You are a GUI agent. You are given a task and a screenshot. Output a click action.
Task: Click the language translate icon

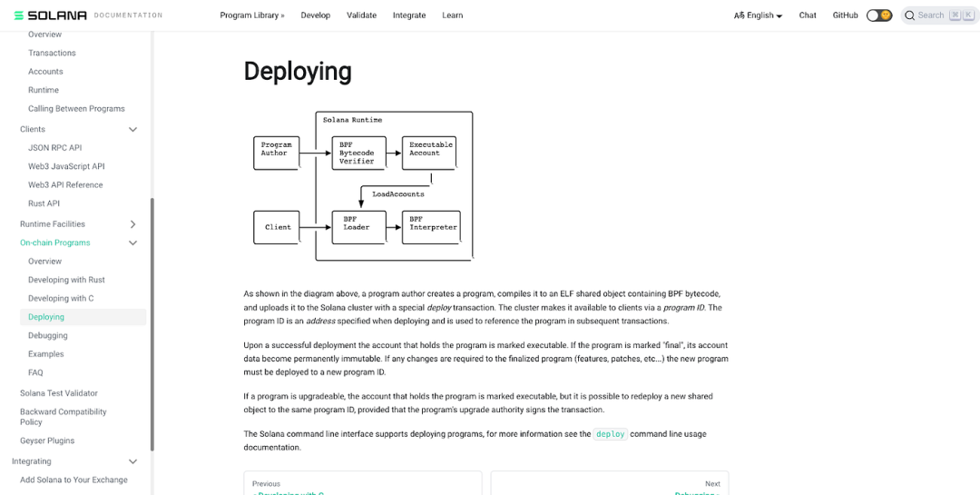[x=739, y=15]
